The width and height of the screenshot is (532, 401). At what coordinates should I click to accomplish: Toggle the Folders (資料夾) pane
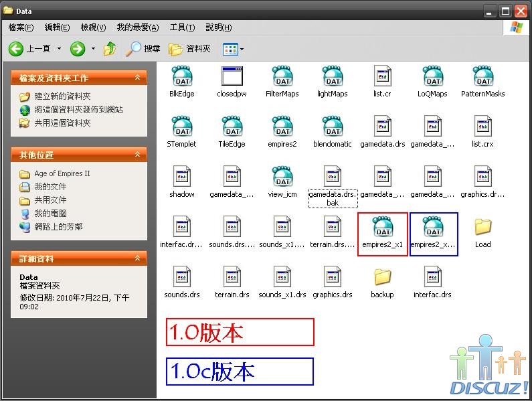[x=189, y=49]
